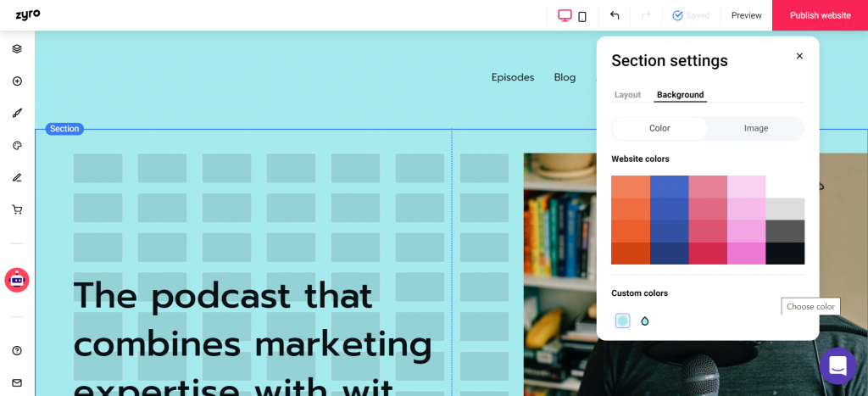Screen dimensions: 868x396
Task: Click the add element plus icon
Action: click(x=17, y=81)
